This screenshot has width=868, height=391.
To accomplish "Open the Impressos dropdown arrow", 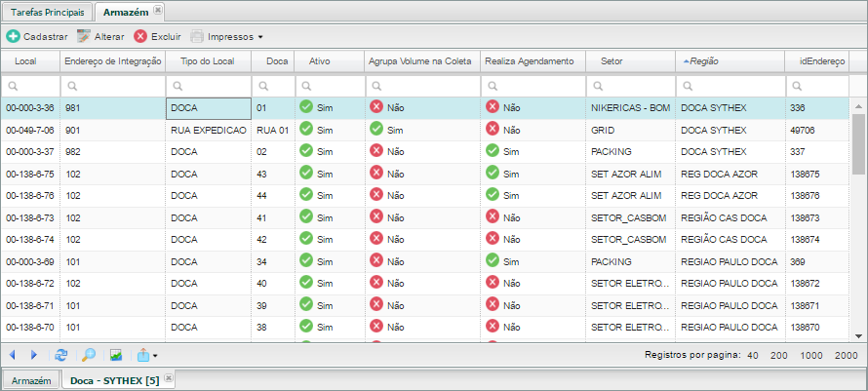I will pyautogui.click(x=260, y=37).
